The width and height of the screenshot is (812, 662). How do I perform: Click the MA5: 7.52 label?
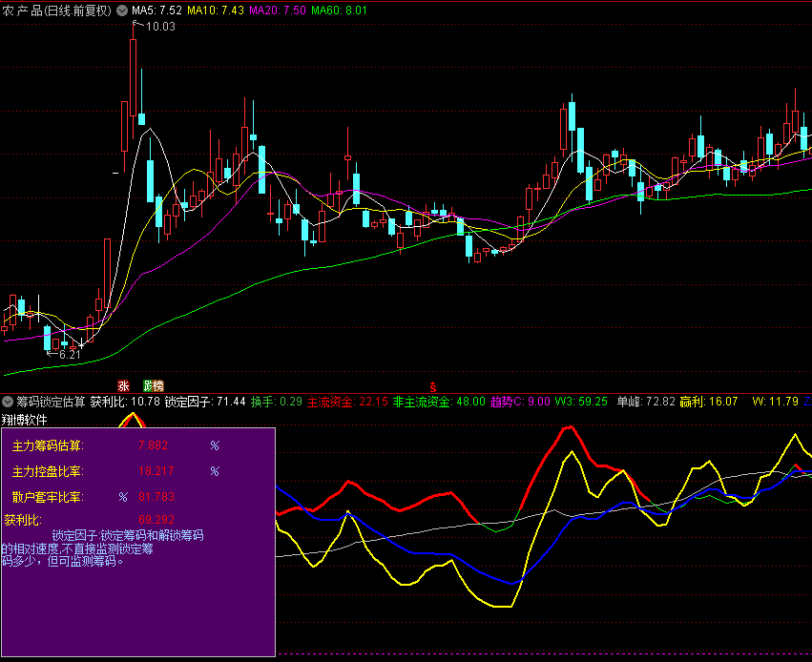point(156,10)
